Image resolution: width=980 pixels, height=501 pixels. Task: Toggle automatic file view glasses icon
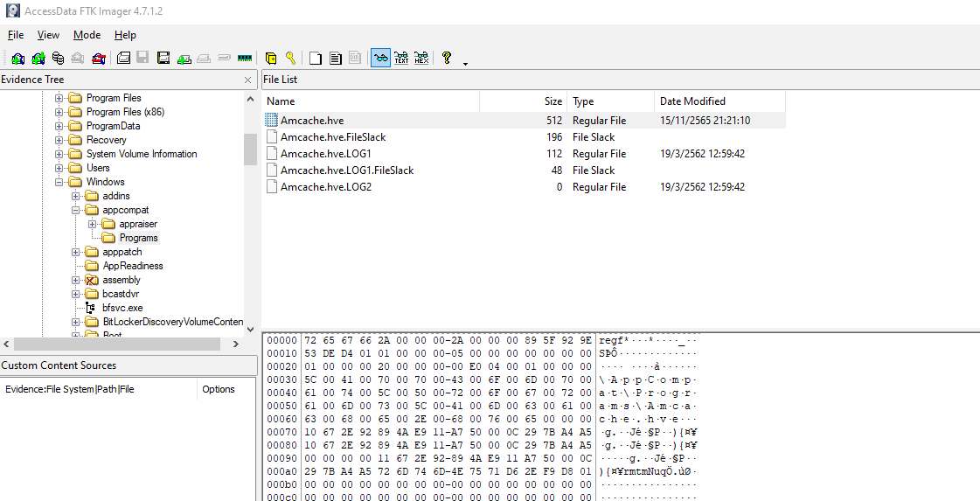click(380, 59)
